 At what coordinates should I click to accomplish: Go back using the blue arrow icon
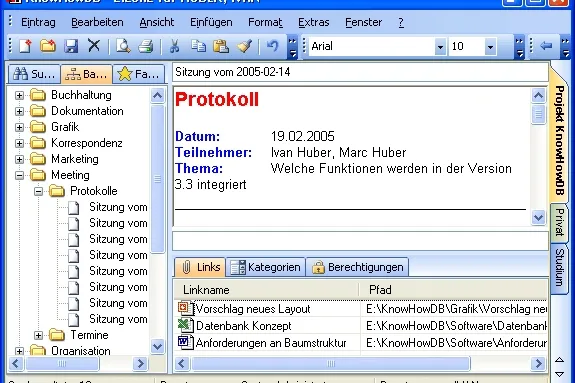pyautogui.click(x=546, y=46)
